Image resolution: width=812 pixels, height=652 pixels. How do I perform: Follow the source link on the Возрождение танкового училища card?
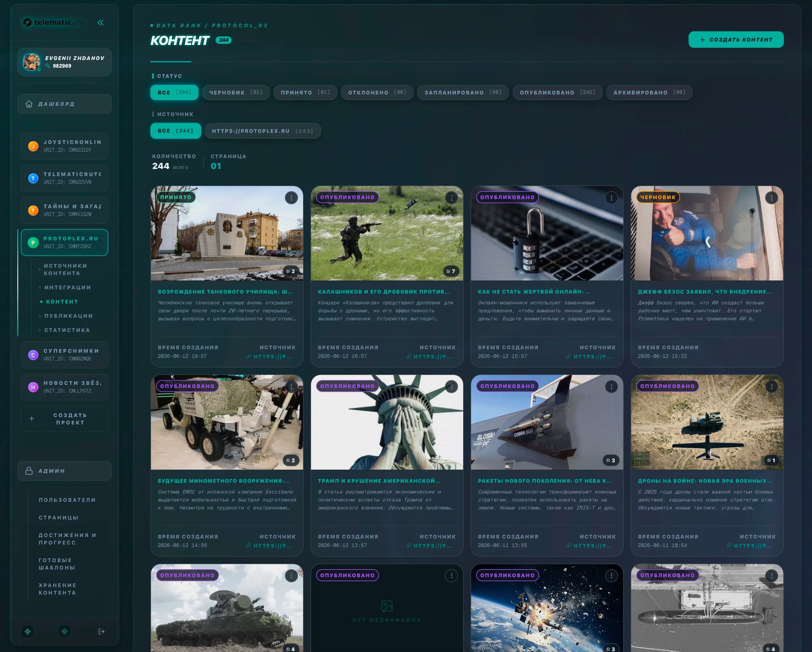269,356
